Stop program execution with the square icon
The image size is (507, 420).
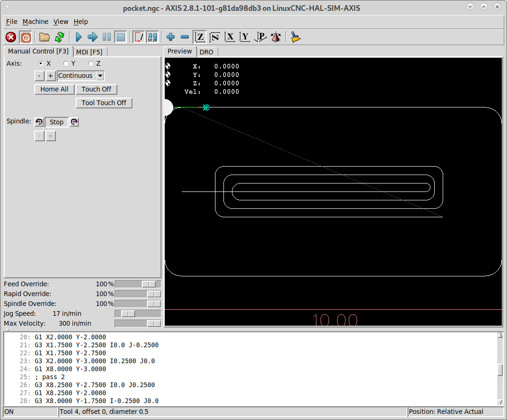tap(121, 37)
